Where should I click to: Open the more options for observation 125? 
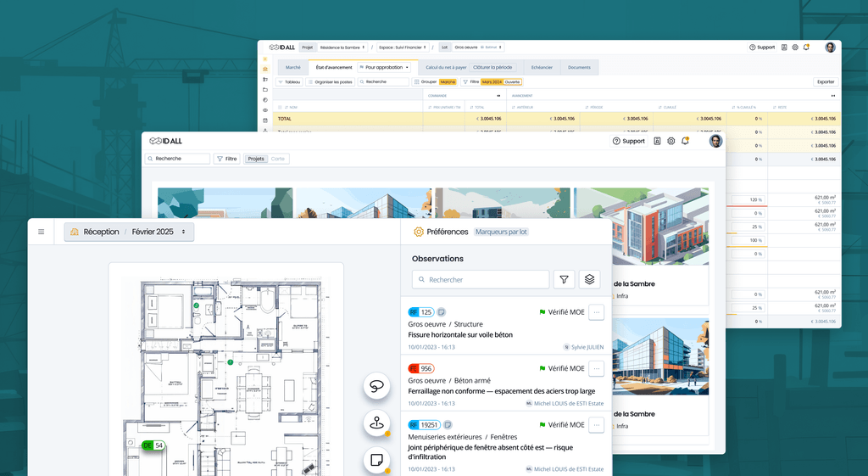pos(596,312)
